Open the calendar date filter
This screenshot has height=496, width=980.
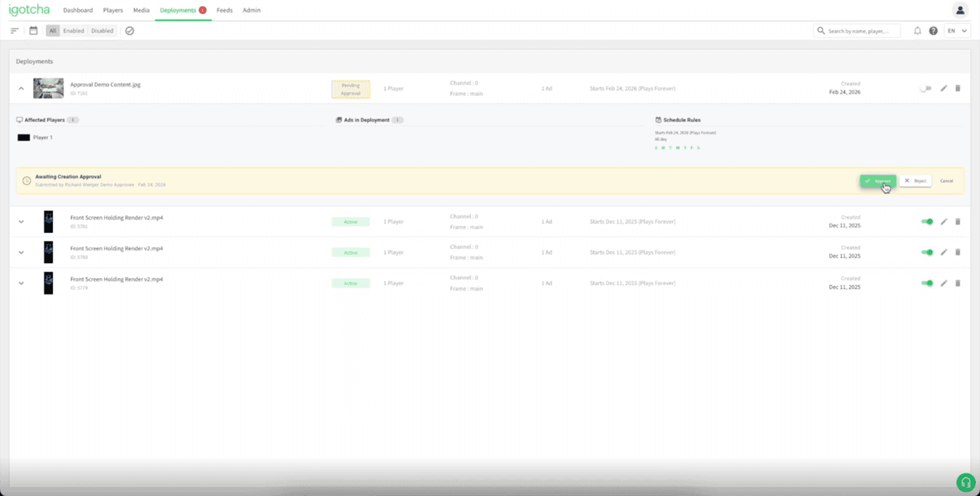pos(33,30)
